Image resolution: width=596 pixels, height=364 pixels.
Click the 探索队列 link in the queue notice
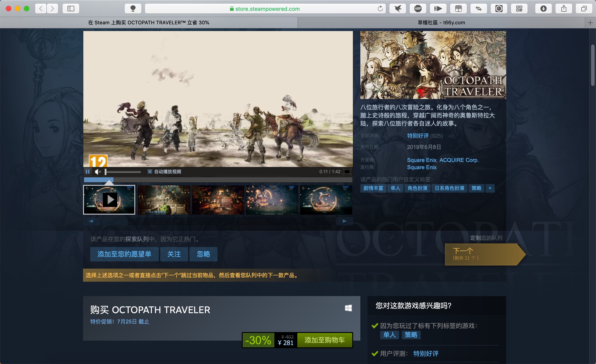click(137, 239)
